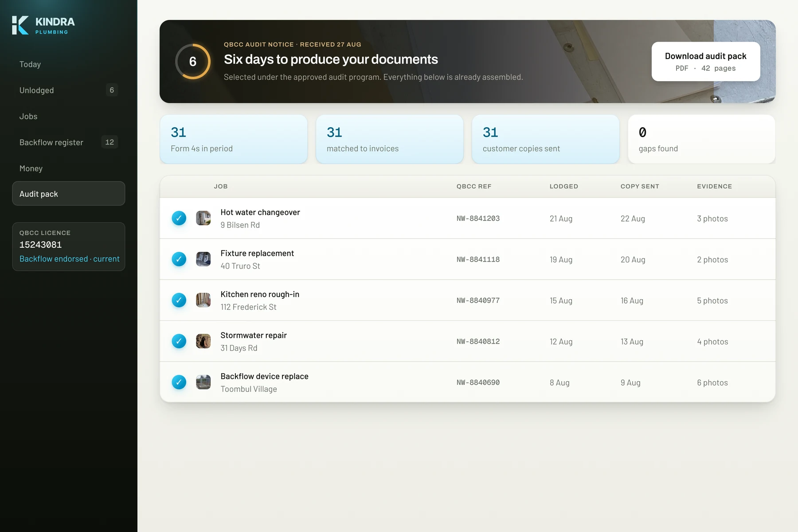Open the Stormwater repair photo thumbnail
The width and height of the screenshot is (798, 532).
203,341
